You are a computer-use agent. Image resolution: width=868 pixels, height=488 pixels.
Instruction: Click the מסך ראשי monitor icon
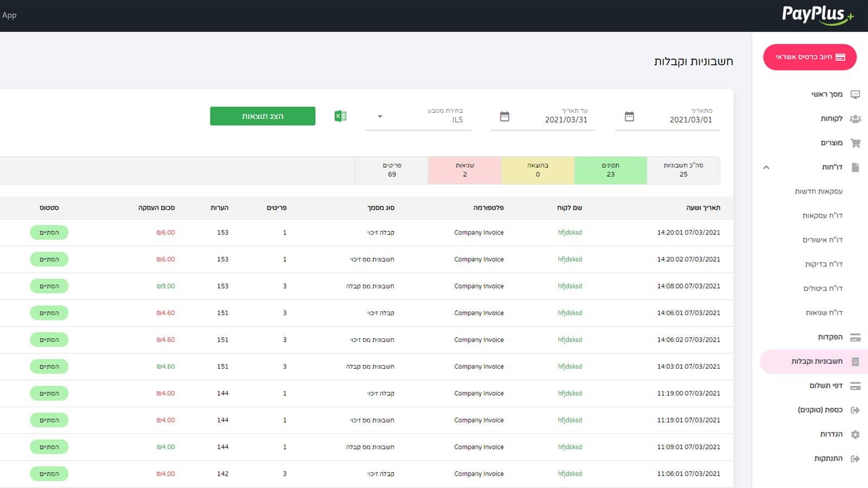856,93
